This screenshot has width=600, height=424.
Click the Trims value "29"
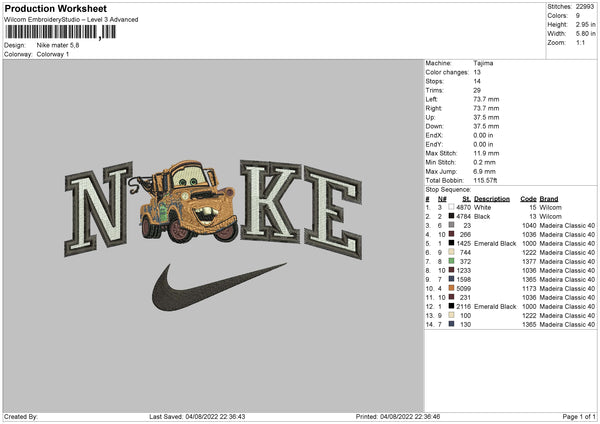click(x=477, y=90)
